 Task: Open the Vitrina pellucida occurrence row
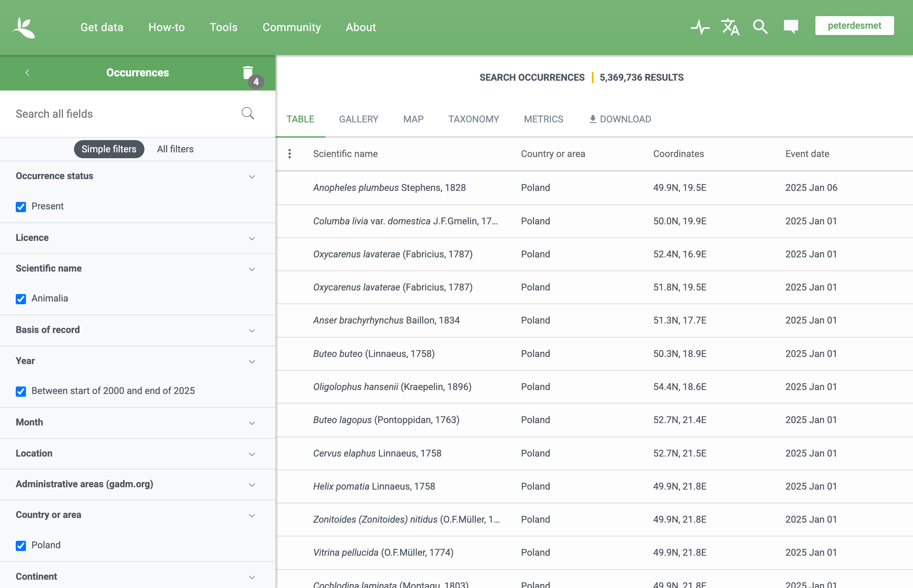pyautogui.click(x=594, y=553)
